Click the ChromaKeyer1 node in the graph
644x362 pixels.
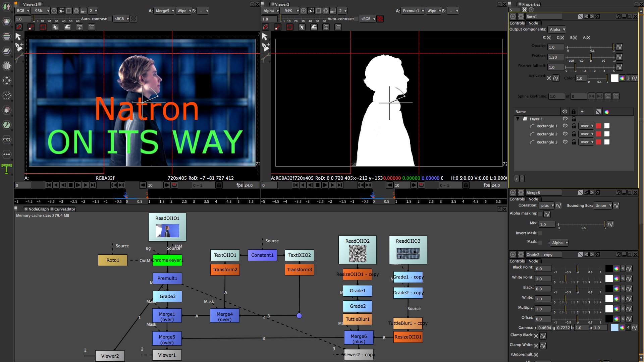tap(167, 260)
